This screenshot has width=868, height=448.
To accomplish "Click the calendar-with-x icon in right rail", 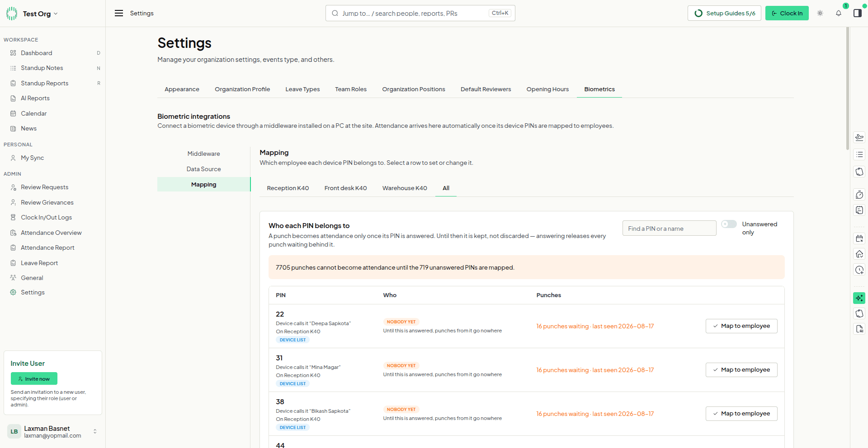I will coord(859,238).
